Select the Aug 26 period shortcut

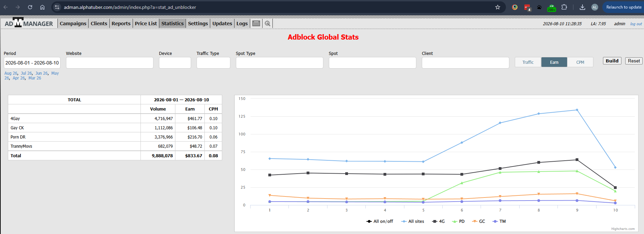[x=11, y=73]
